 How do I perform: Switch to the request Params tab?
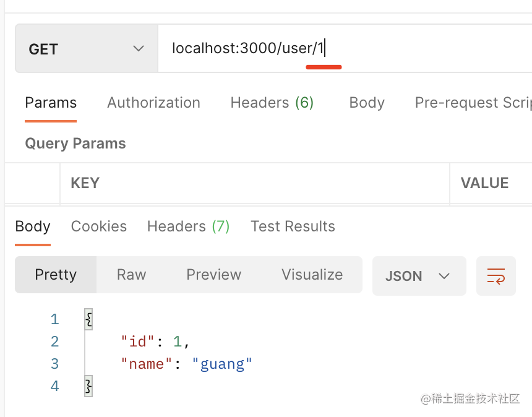pos(51,103)
